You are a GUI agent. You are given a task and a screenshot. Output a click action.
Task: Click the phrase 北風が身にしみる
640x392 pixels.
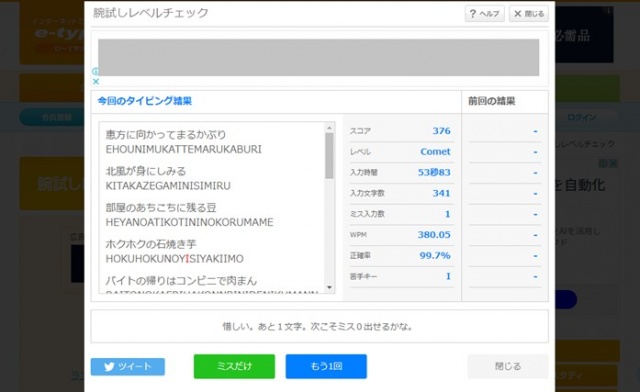146,171
